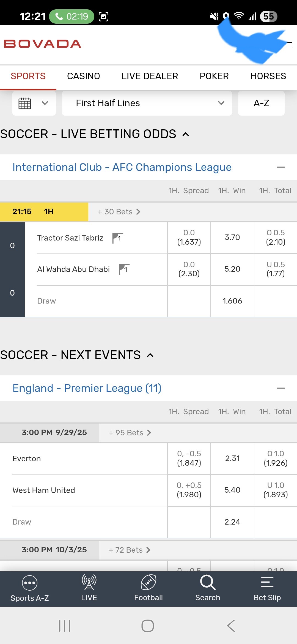
Task: Open the First Half Lines dropdown
Action: [147, 103]
